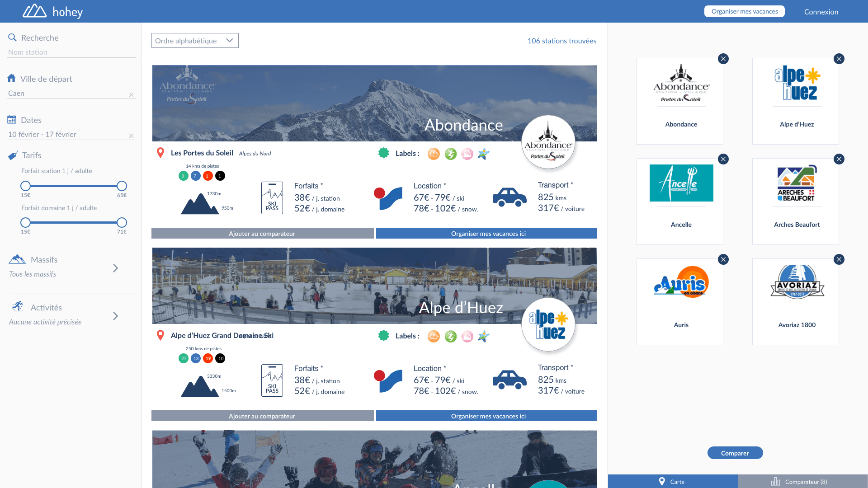
Task: Open the Ordre alphabétique sort dropdown
Action: 195,41
